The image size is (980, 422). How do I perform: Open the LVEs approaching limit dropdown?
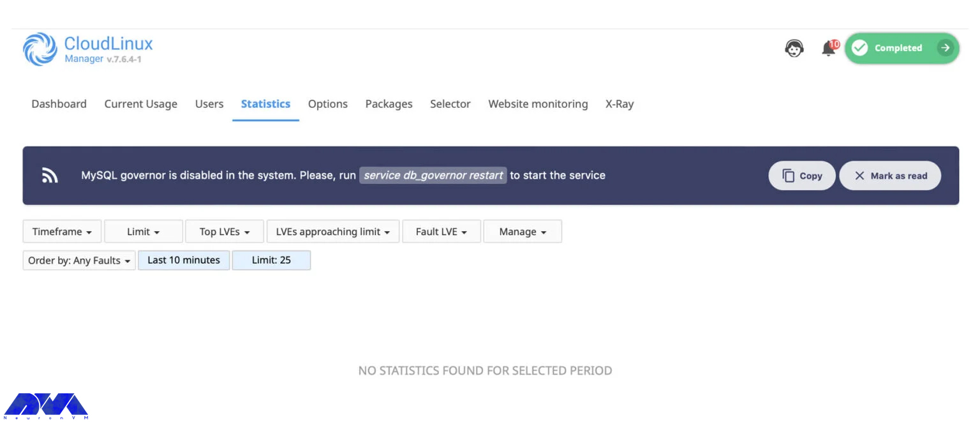point(332,231)
